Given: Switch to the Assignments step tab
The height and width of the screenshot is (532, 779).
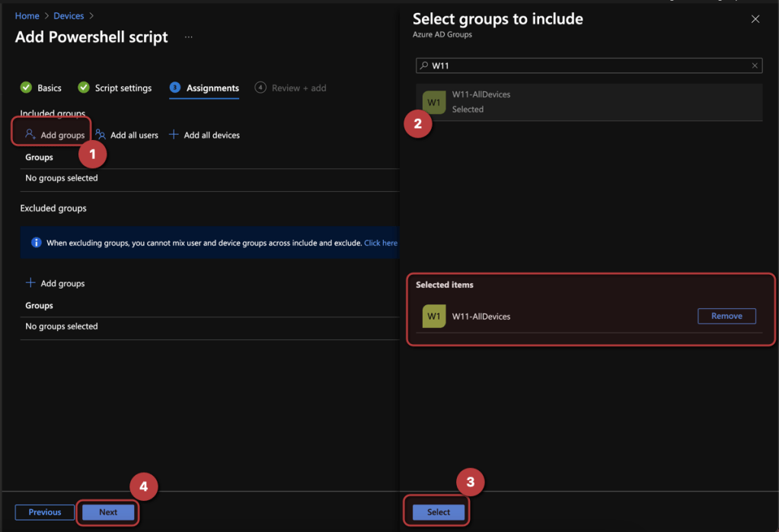Looking at the screenshot, I should [x=205, y=88].
